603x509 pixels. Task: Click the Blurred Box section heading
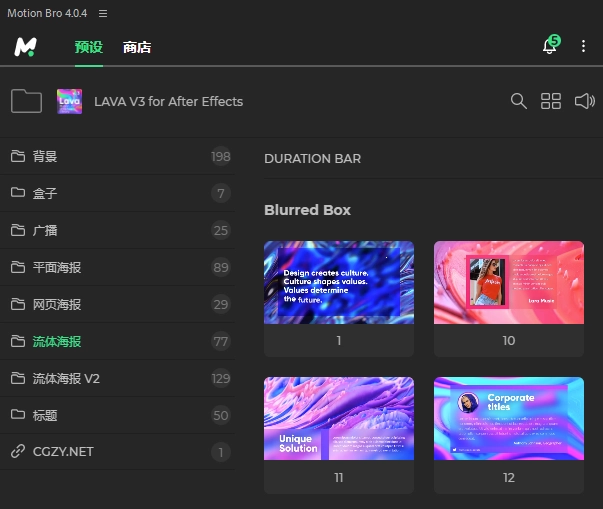(x=308, y=210)
